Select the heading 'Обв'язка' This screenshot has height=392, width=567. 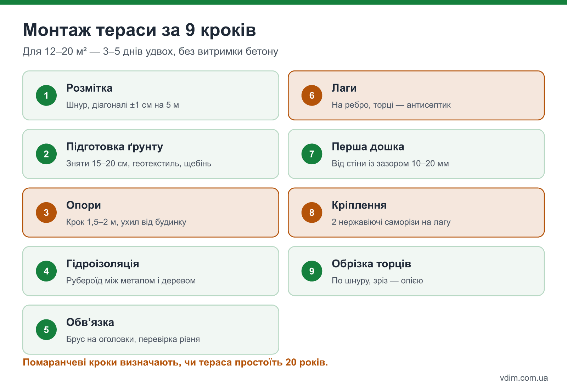[90, 323]
